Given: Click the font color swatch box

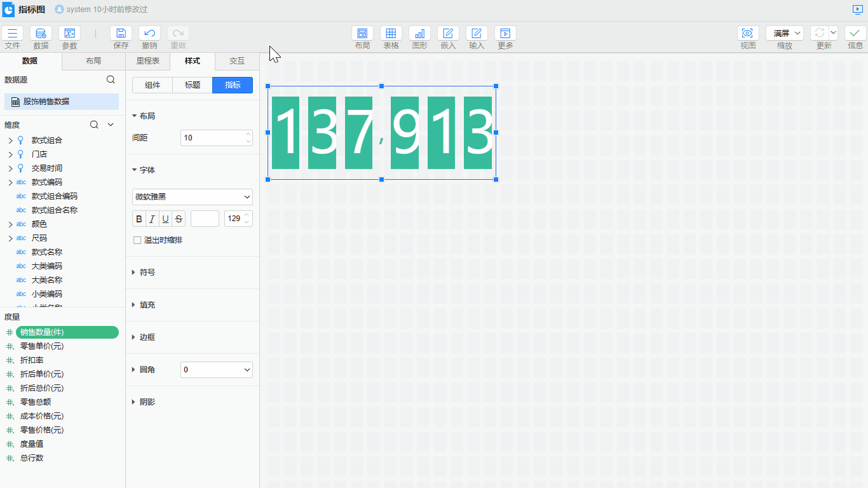Looking at the screenshot, I should point(205,219).
